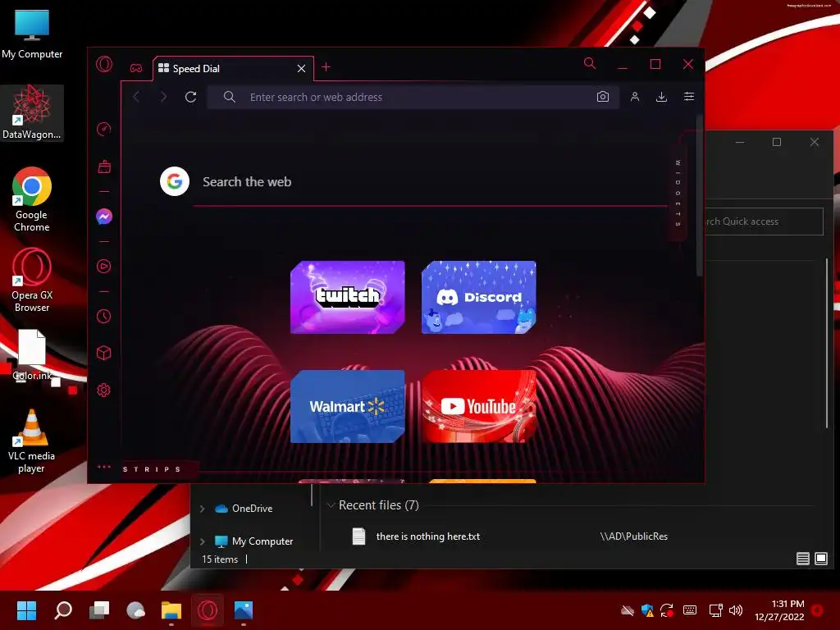840x630 pixels.
Task: Close the Speed Dial tab
Action: coord(301,69)
